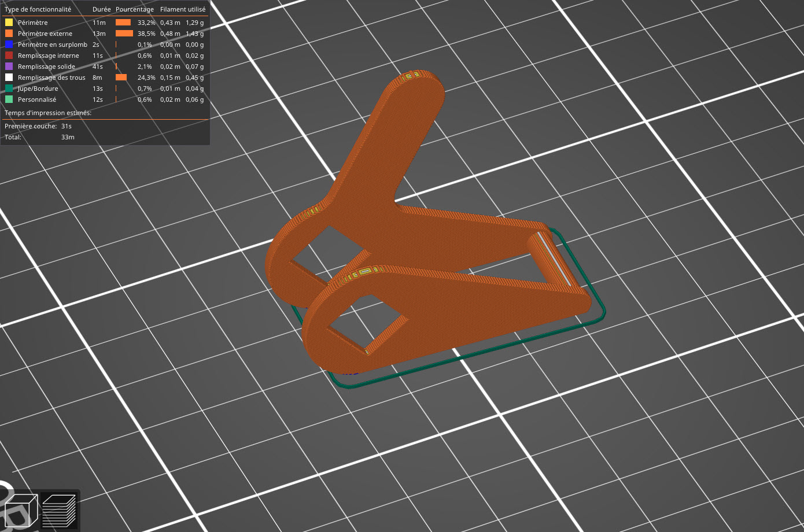Click the 0,04 g filament weight
Image resolution: width=804 pixels, height=532 pixels.
coord(195,88)
